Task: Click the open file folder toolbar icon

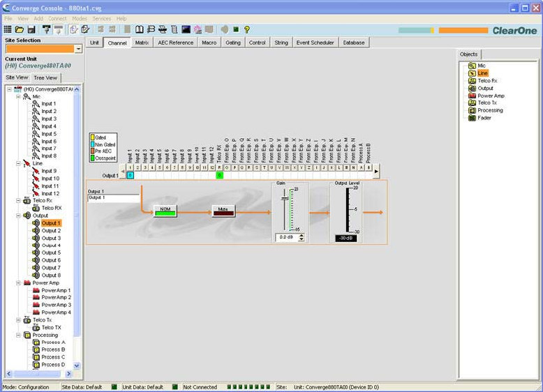Action: click(x=20, y=30)
